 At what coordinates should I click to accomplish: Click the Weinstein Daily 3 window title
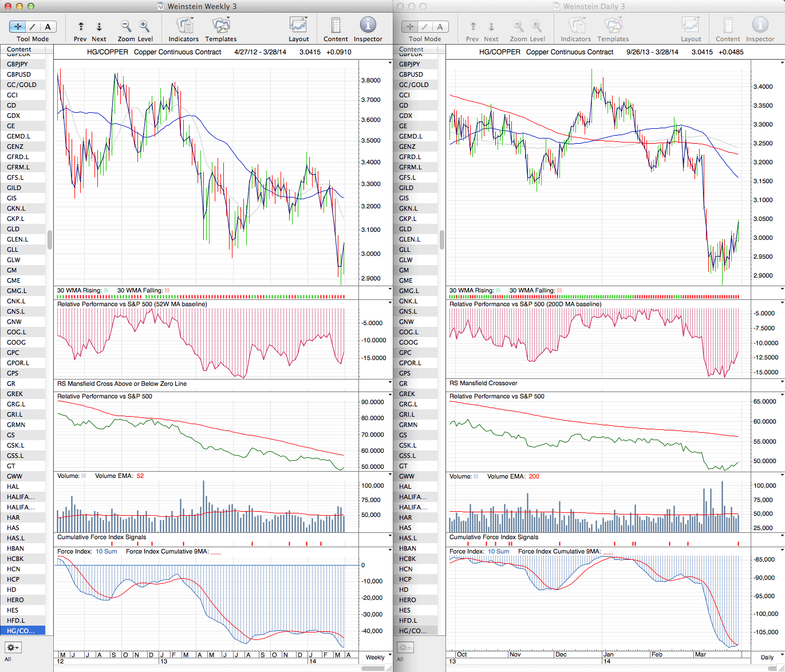pyautogui.click(x=594, y=6)
